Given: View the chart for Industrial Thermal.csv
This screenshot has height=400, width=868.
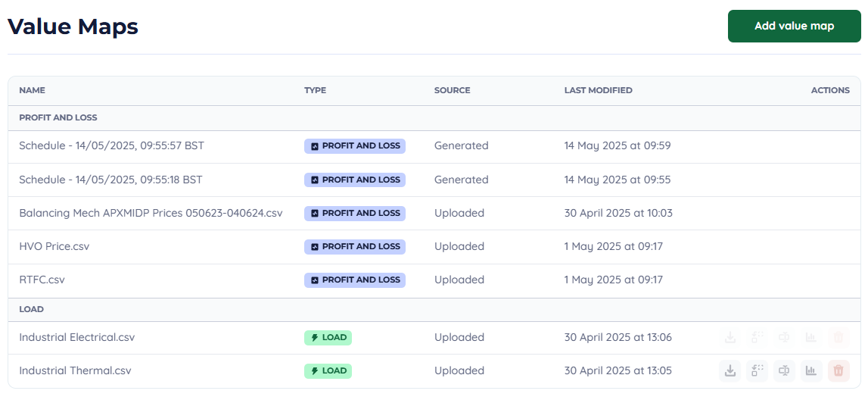Looking at the screenshot, I should (811, 370).
